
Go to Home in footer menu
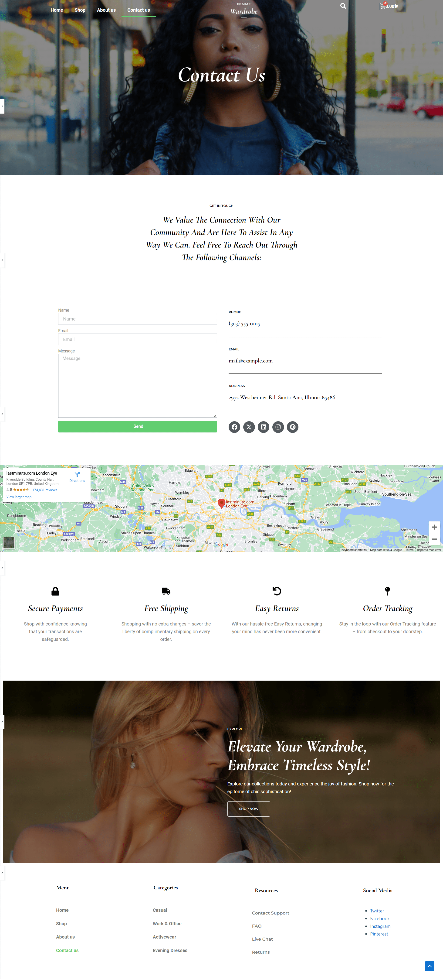click(x=62, y=910)
